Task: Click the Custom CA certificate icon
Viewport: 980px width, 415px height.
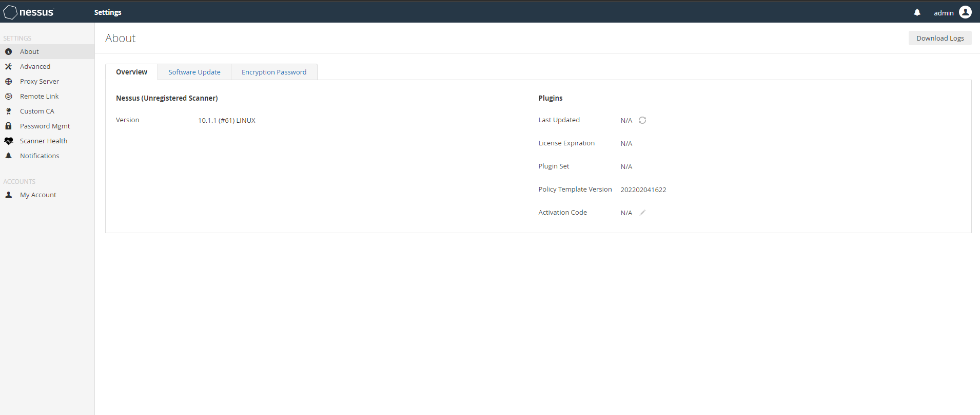Action: (8, 111)
